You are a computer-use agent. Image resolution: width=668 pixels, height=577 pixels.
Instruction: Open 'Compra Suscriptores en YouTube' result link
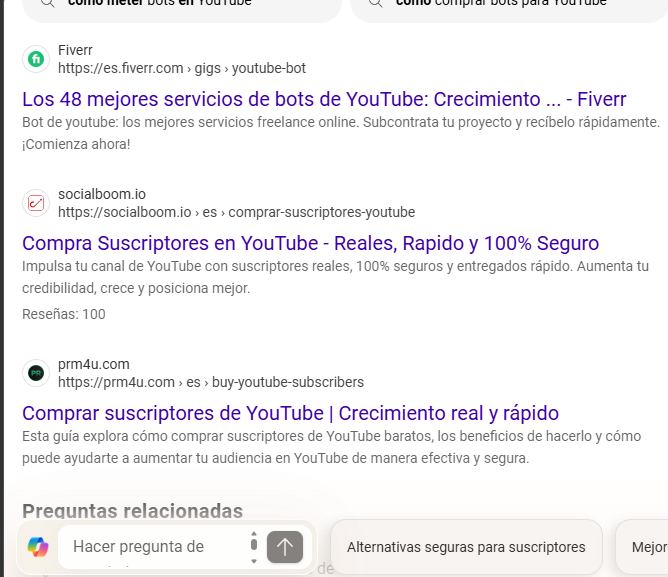[x=311, y=243]
